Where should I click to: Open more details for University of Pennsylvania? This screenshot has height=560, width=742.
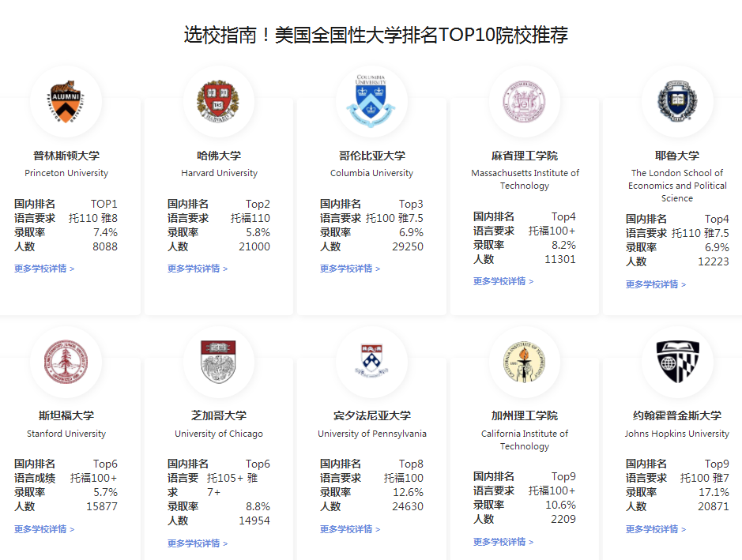(350, 529)
